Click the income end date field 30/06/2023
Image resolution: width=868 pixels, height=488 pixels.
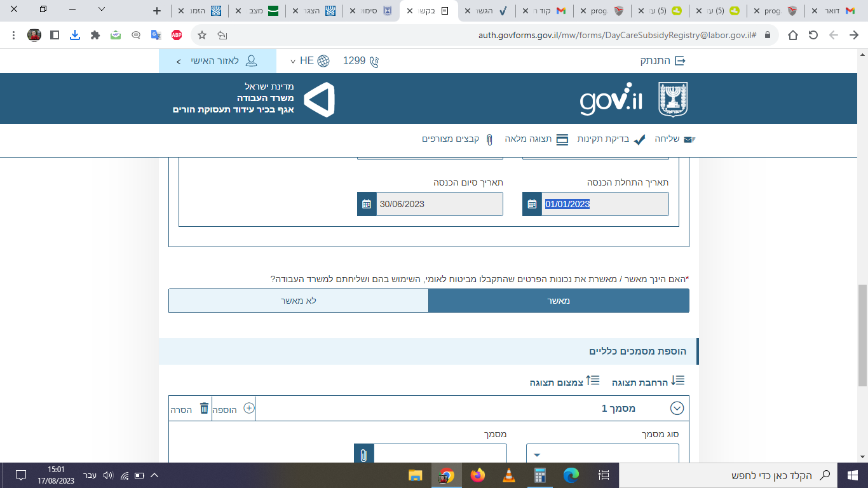pos(439,204)
